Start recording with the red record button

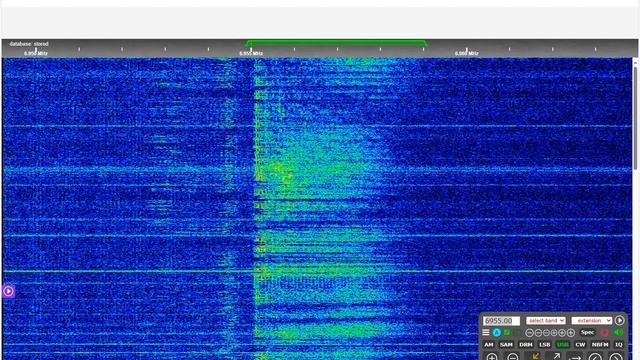tap(604, 332)
